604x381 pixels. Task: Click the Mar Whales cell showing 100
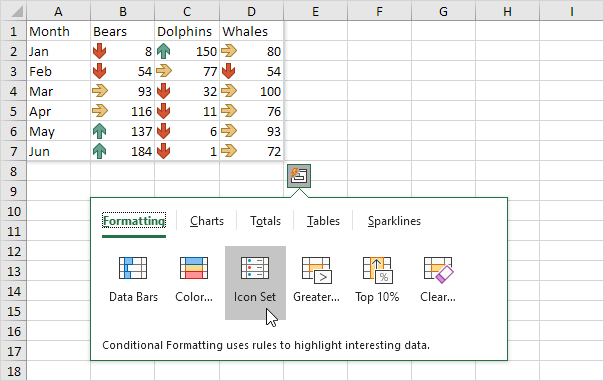tap(252, 91)
